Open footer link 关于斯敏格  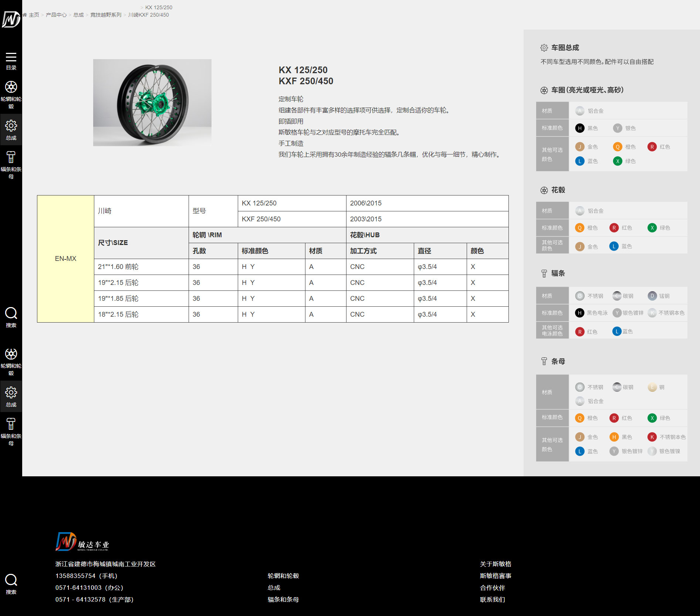point(496,564)
